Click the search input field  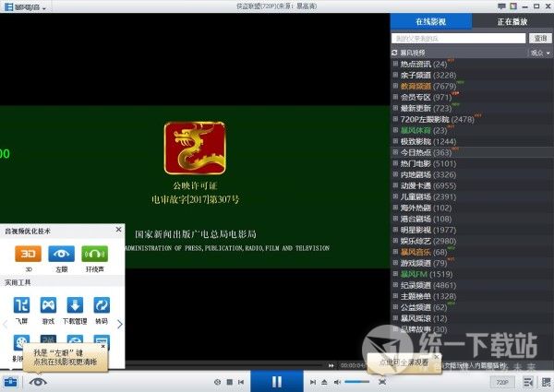(x=459, y=38)
